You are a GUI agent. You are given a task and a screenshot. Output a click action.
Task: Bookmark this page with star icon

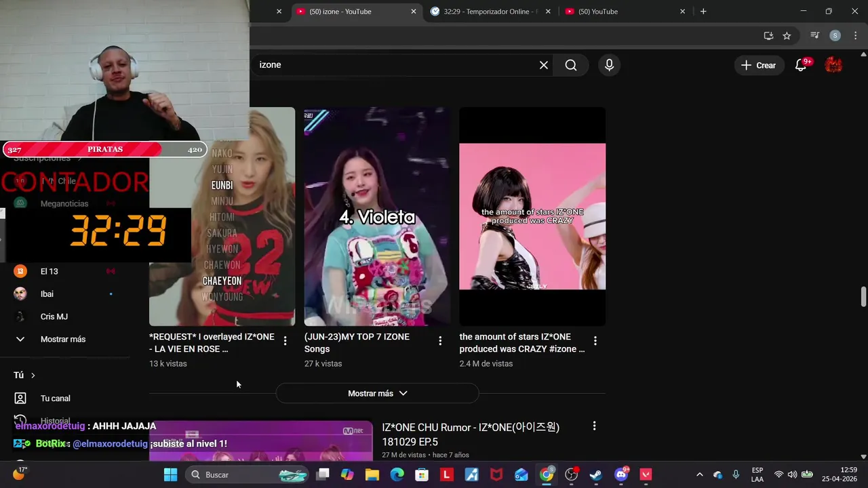pos(787,36)
